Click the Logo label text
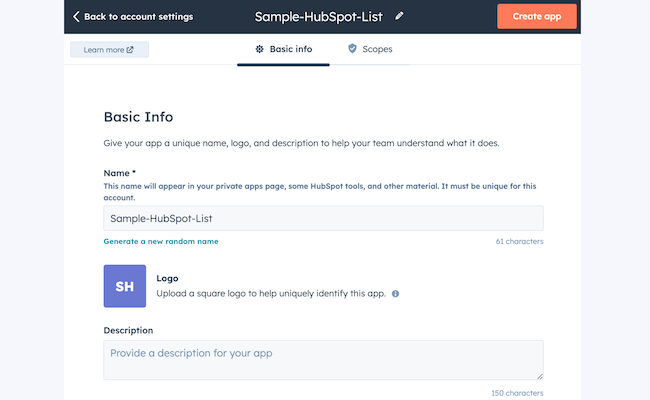Image resolution: width=650 pixels, height=400 pixels. [167, 279]
